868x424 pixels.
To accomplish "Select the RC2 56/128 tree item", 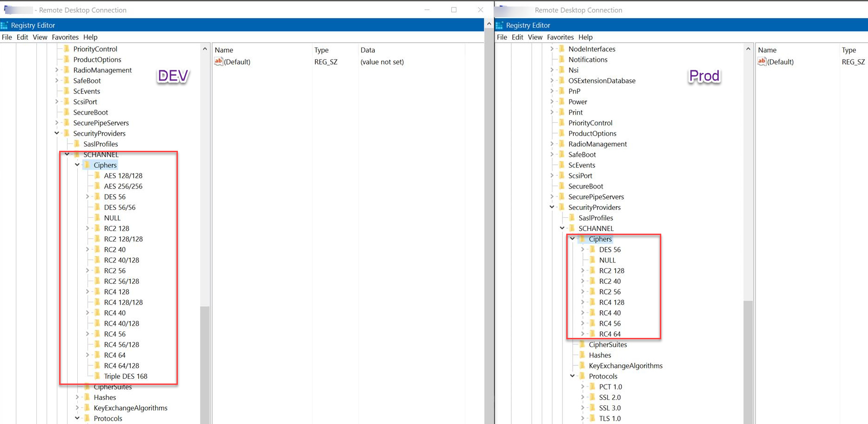I will pyautogui.click(x=121, y=281).
